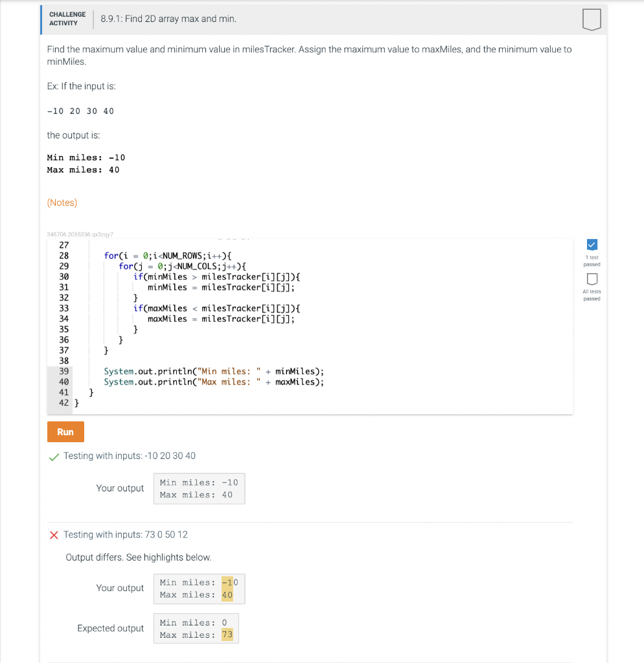Click the green check beside first test result
Viewport: 644px width, 663px height.
[x=54, y=456]
